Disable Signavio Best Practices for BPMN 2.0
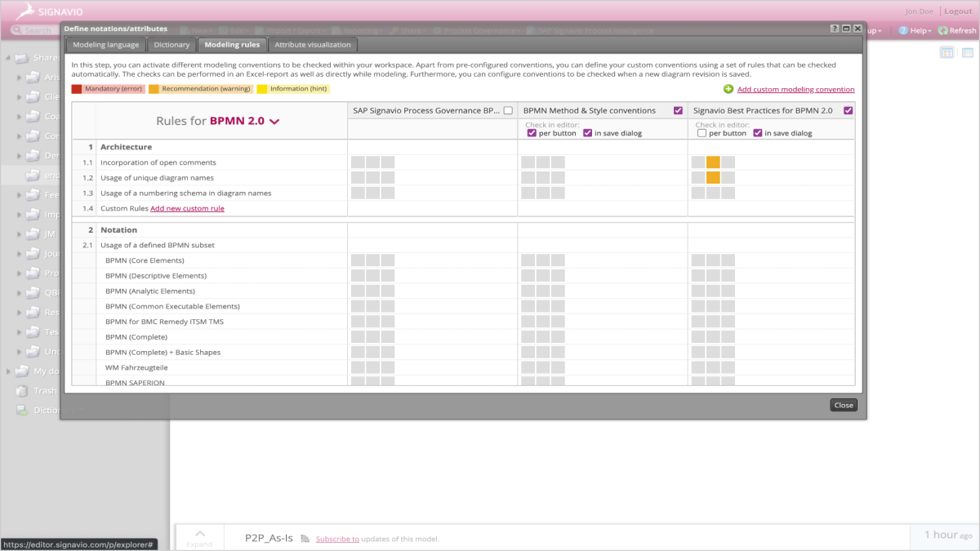Screen dimensions: 980x551 (848, 109)
